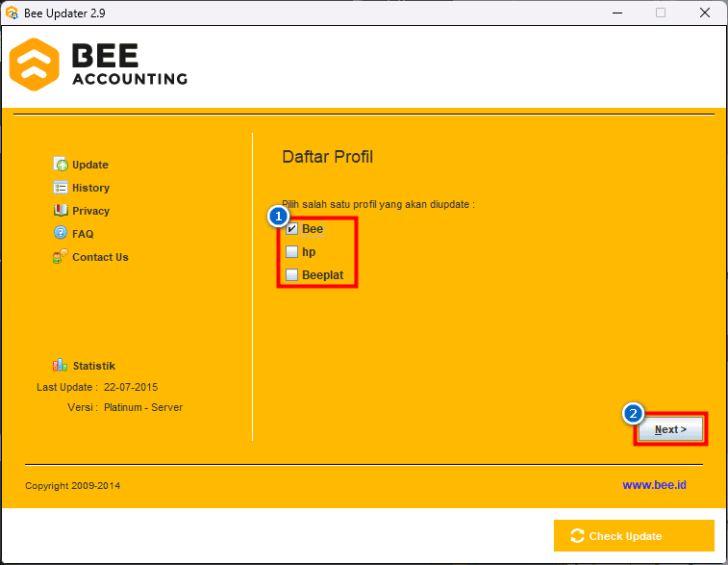
Task: Click the FAQ question mark icon
Action: click(61, 232)
